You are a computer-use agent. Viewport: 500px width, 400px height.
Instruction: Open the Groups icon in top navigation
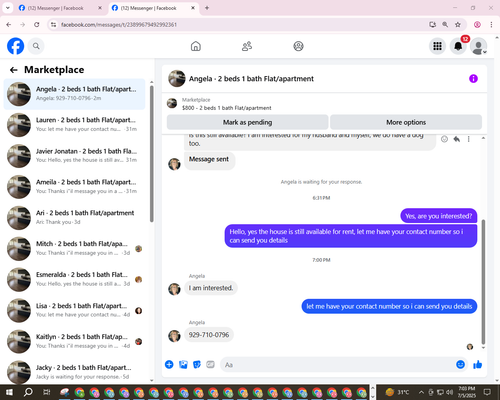point(298,46)
